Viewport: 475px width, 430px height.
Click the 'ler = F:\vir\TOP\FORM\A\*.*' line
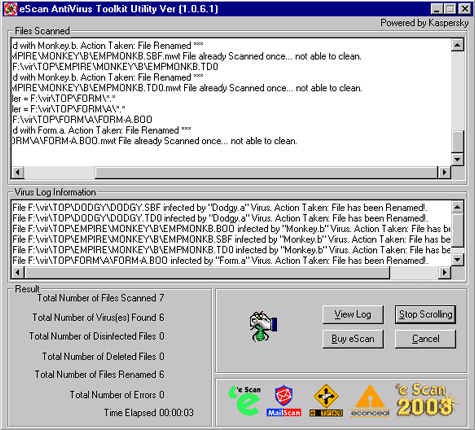tap(69, 109)
